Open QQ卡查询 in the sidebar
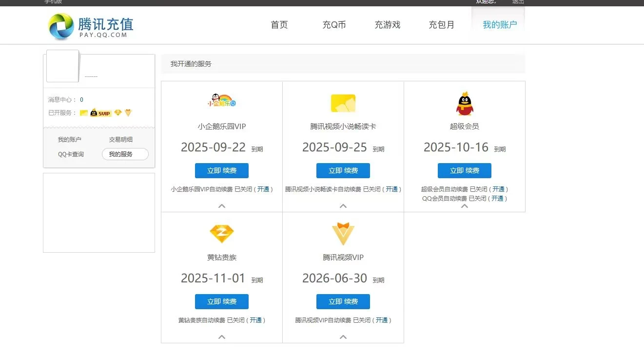The height and width of the screenshot is (353, 644). pos(71,154)
